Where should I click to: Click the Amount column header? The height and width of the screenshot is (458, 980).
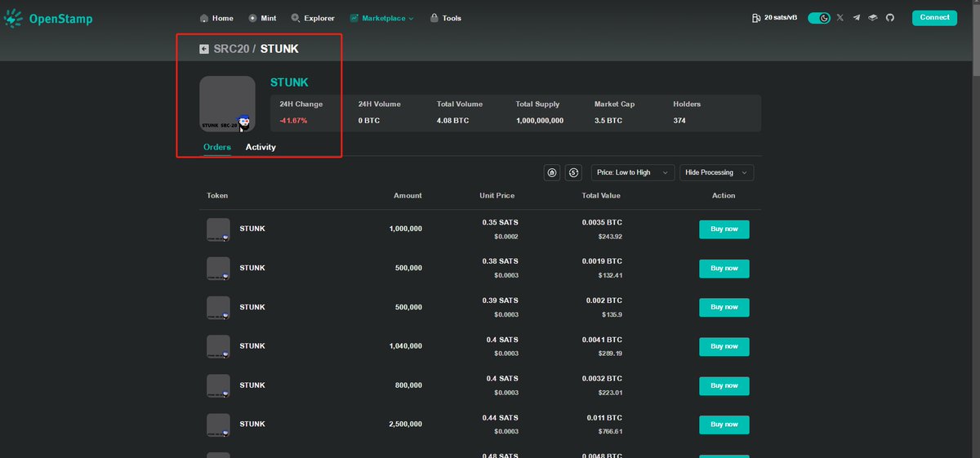click(x=408, y=196)
